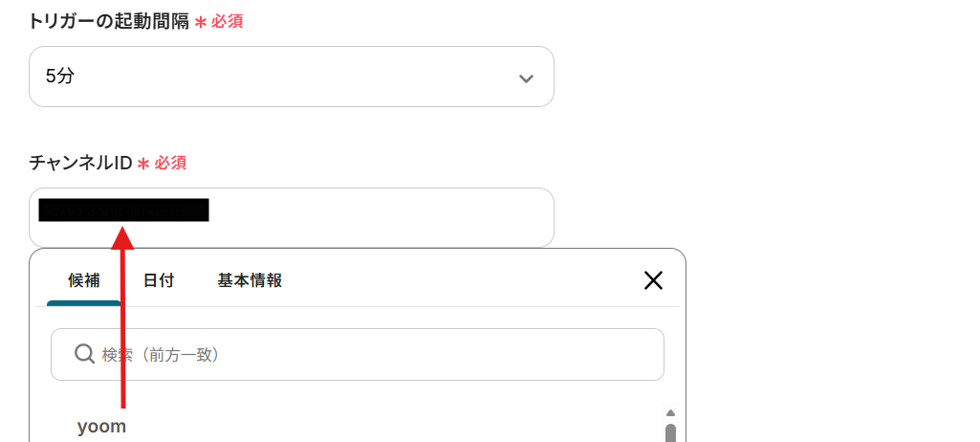Close the candidates popup with the X
This screenshot has height=442, width=980.
(x=653, y=280)
